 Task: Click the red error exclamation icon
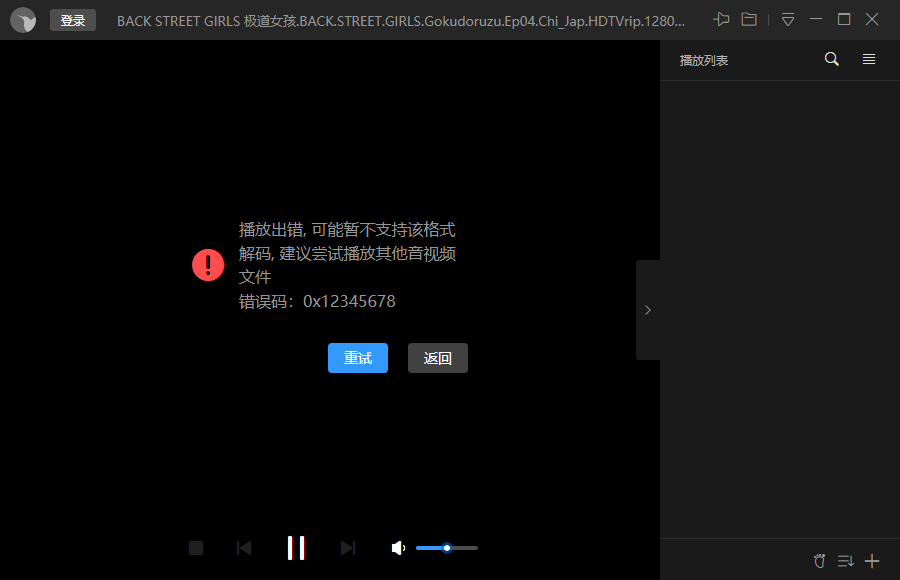click(207, 265)
